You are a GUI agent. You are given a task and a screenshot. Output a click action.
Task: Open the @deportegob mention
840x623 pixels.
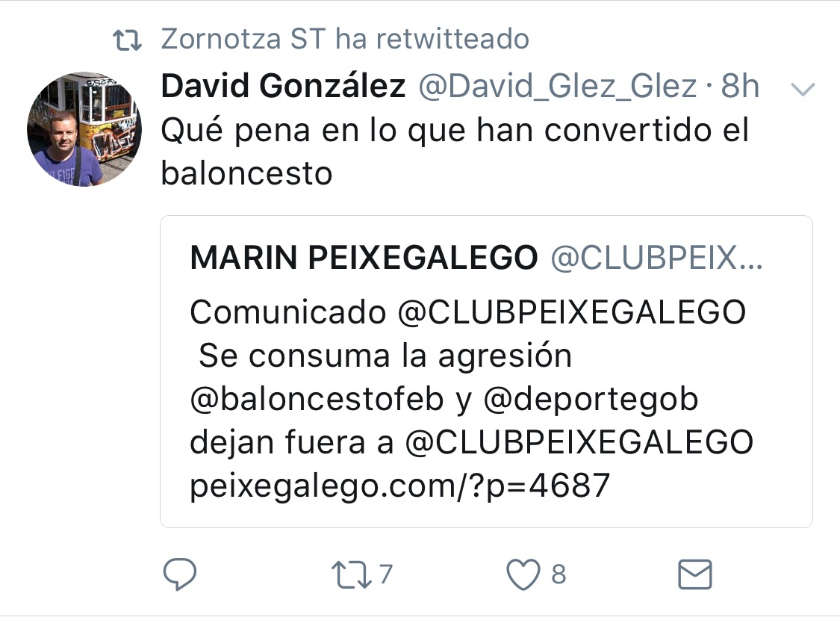point(591,400)
